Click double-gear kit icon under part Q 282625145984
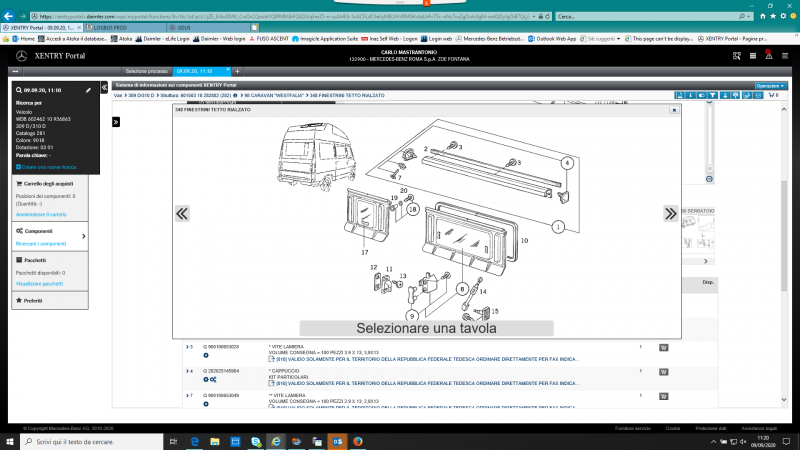Viewport: 800px width, 450px height. coord(213,380)
